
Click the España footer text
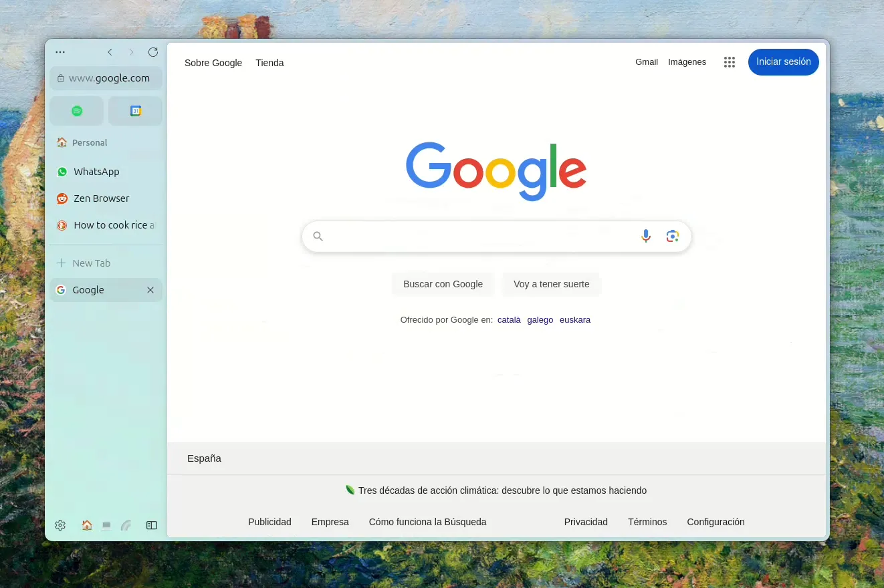tap(204, 458)
